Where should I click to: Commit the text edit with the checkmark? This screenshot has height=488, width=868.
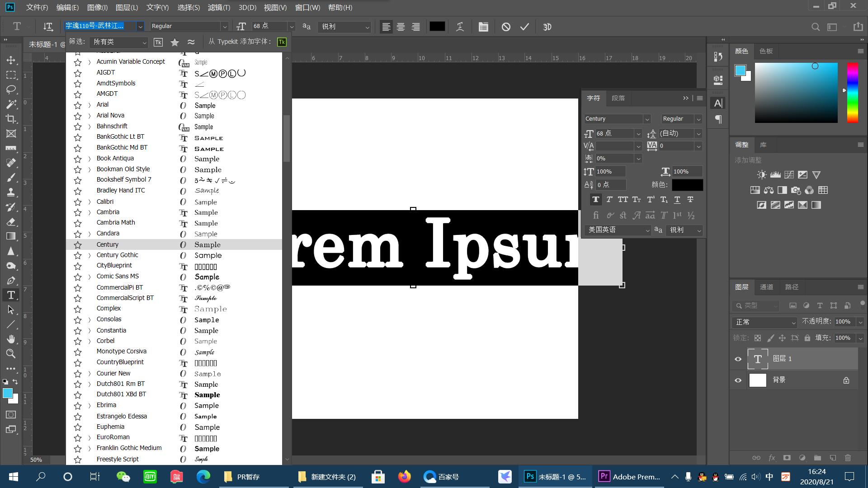524,27
